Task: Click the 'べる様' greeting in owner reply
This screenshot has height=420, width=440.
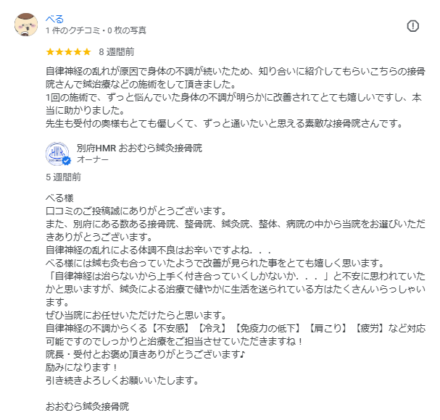Action: tap(59, 198)
